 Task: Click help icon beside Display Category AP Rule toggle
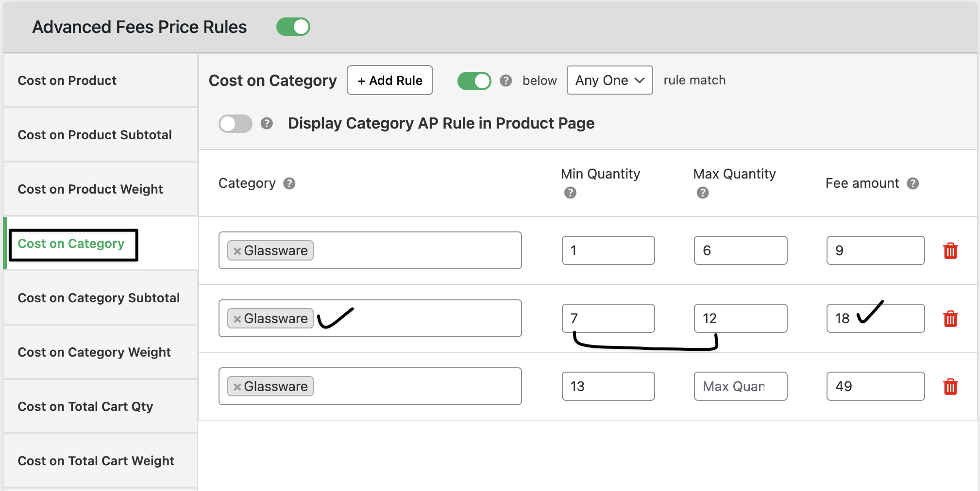coord(267,123)
